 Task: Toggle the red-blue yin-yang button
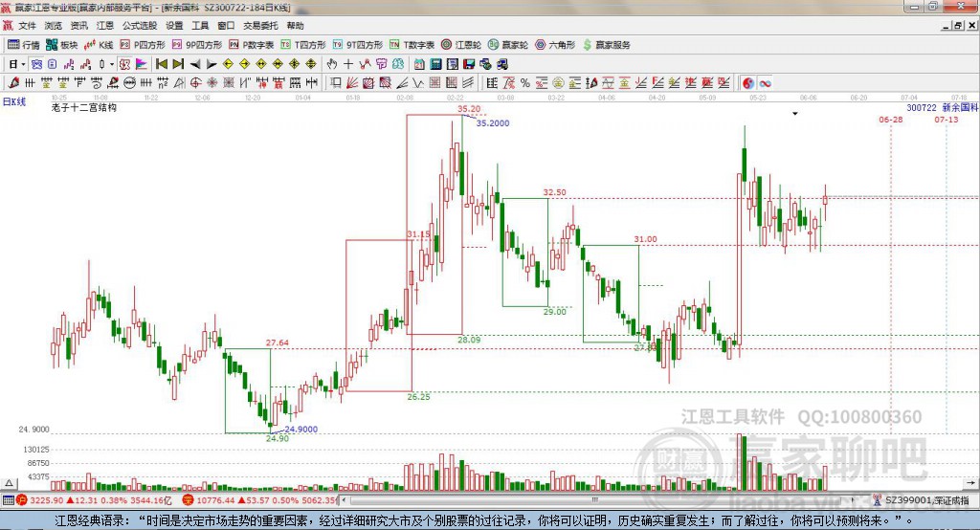click(x=749, y=83)
